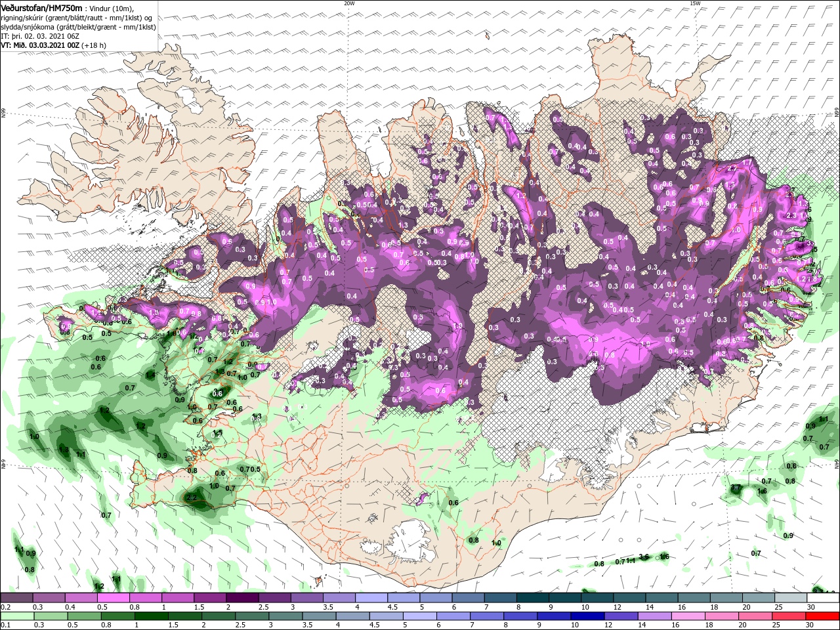Image resolution: width=840 pixels, height=630 pixels.
Task: Pick the pale green 0.1 rain legend swatch
Action: [16, 616]
